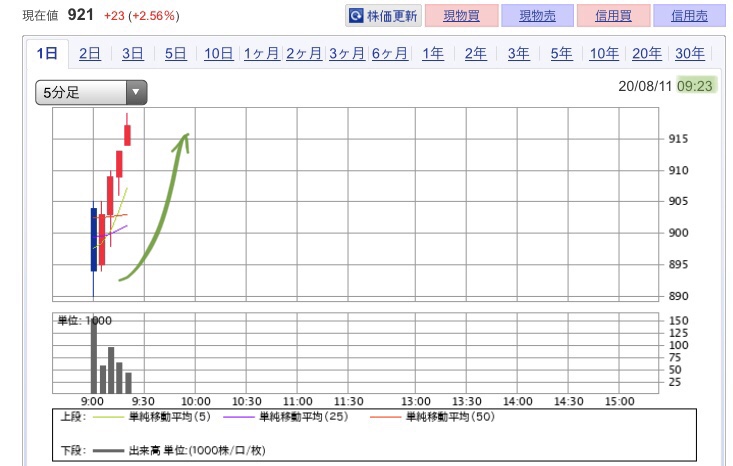Viewport: 733px width, 466px height.
Task: Open the 2年 chart range
Action: pyautogui.click(x=475, y=53)
